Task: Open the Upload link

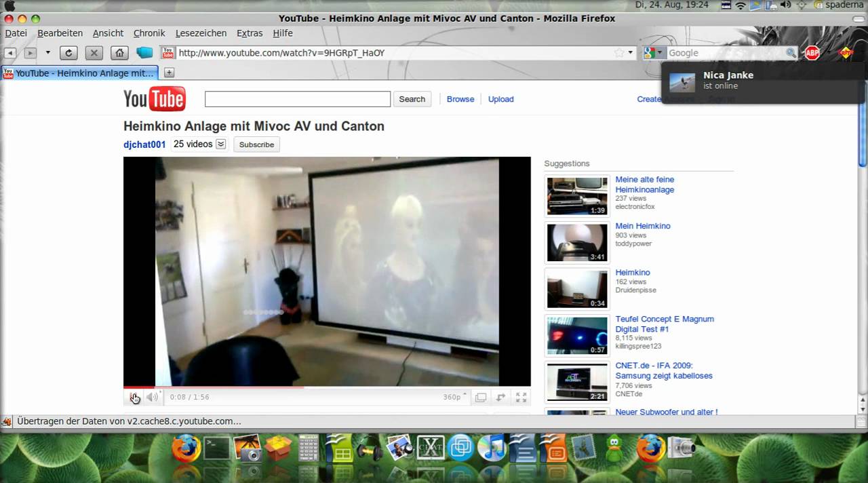Action: click(501, 99)
